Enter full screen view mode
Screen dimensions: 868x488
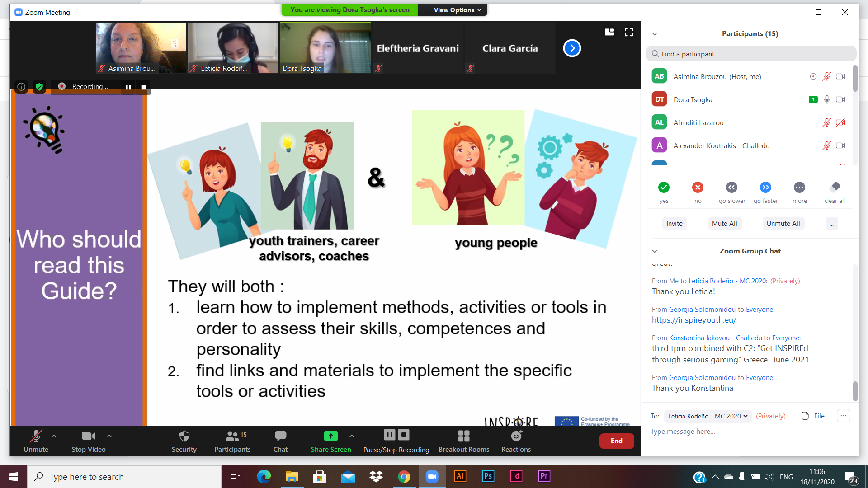tap(629, 32)
